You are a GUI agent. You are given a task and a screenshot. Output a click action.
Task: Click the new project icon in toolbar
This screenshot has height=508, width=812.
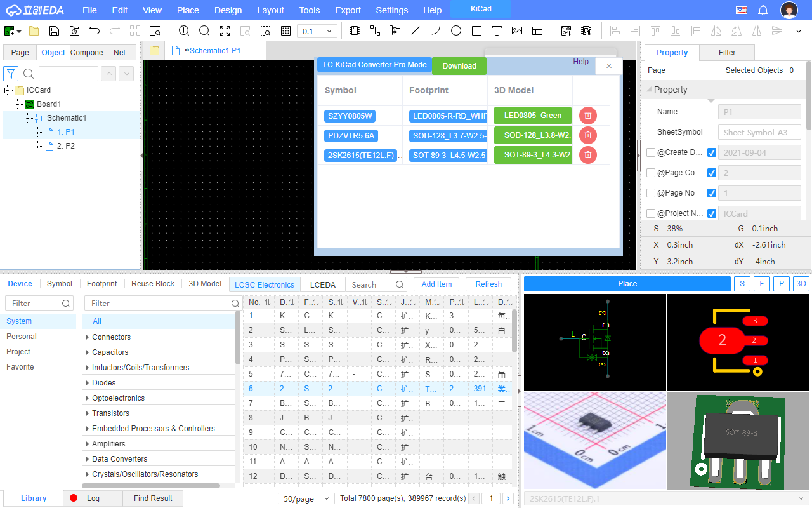coord(10,30)
